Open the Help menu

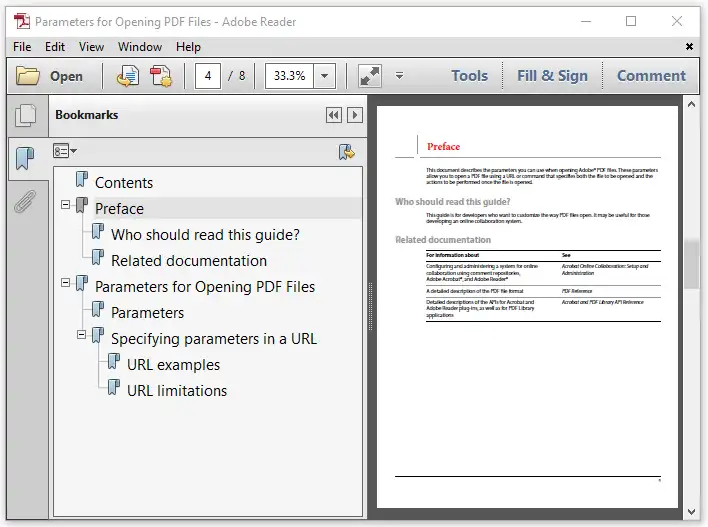tap(188, 47)
